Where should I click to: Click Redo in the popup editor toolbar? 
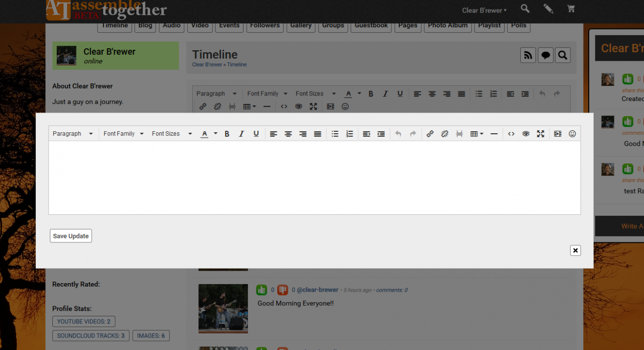[413, 134]
